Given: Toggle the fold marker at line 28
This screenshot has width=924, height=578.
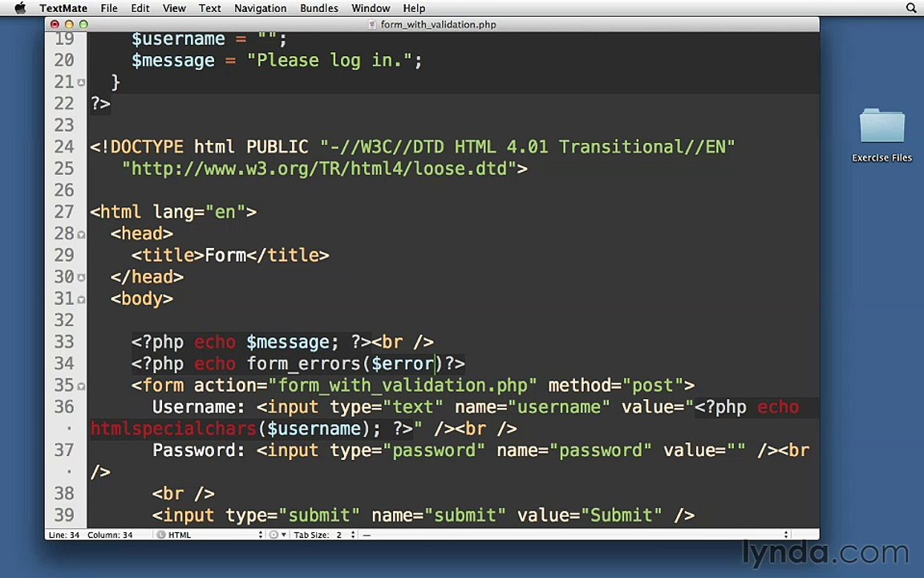Looking at the screenshot, I should point(81,234).
